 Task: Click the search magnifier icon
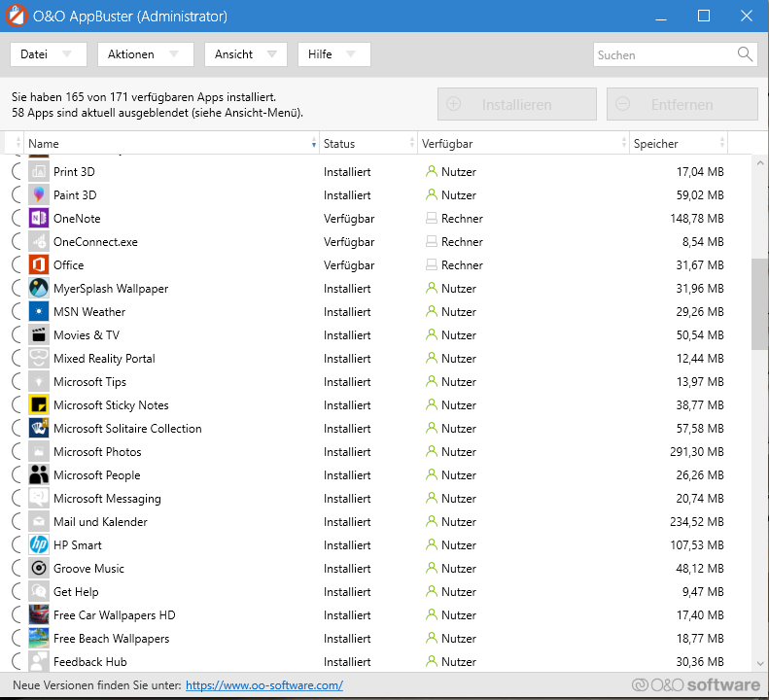745,54
